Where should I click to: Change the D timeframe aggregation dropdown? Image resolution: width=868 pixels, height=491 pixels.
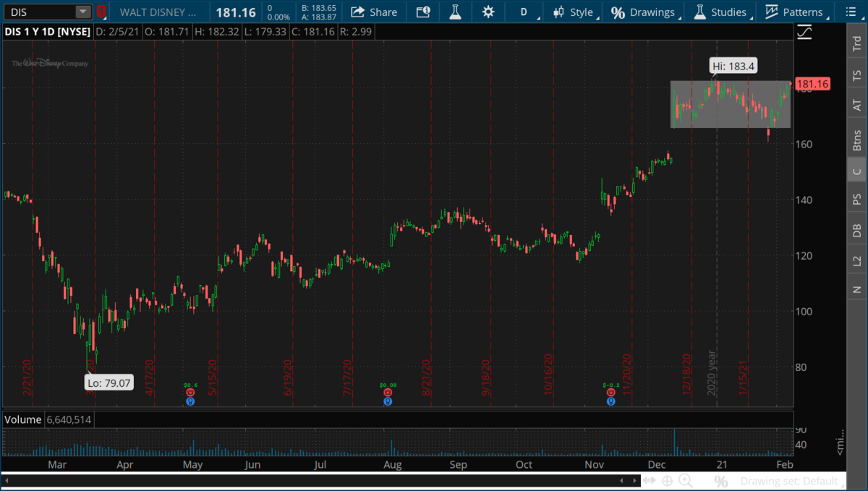pos(524,12)
